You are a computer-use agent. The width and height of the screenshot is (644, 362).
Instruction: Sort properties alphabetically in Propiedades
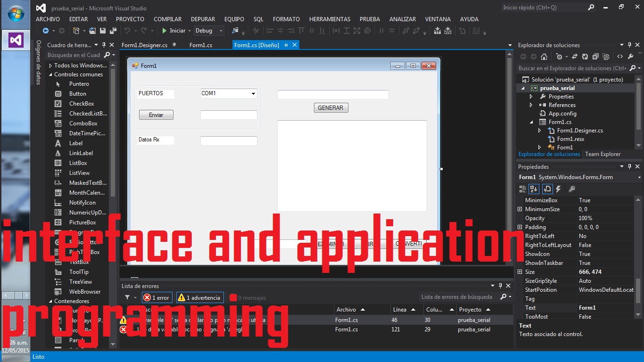coord(534,189)
